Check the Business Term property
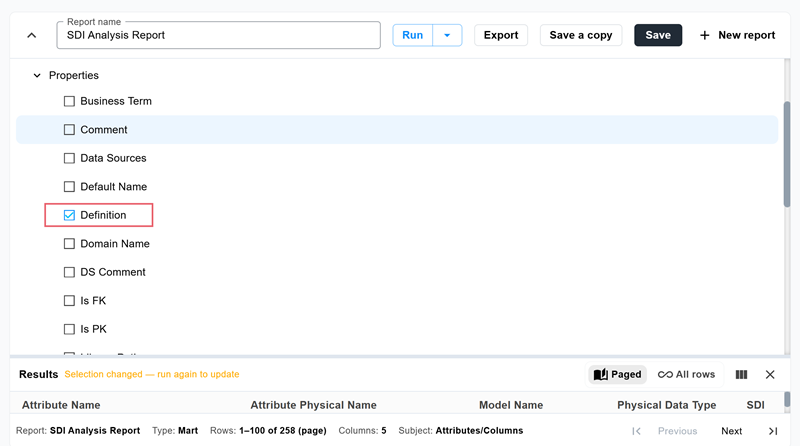 point(69,101)
